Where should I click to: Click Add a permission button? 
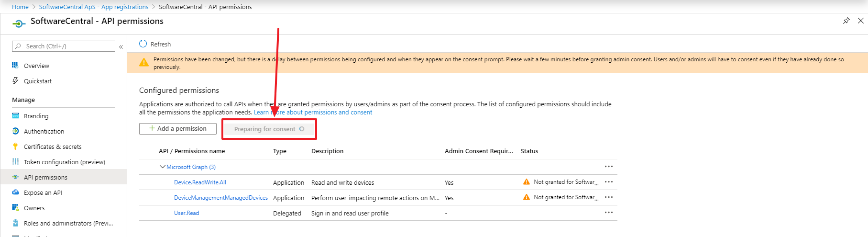click(x=177, y=129)
